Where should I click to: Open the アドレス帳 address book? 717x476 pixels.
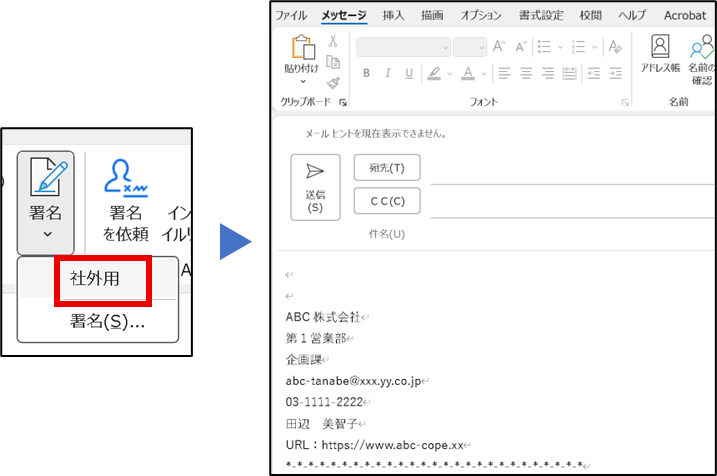[660, 47]
